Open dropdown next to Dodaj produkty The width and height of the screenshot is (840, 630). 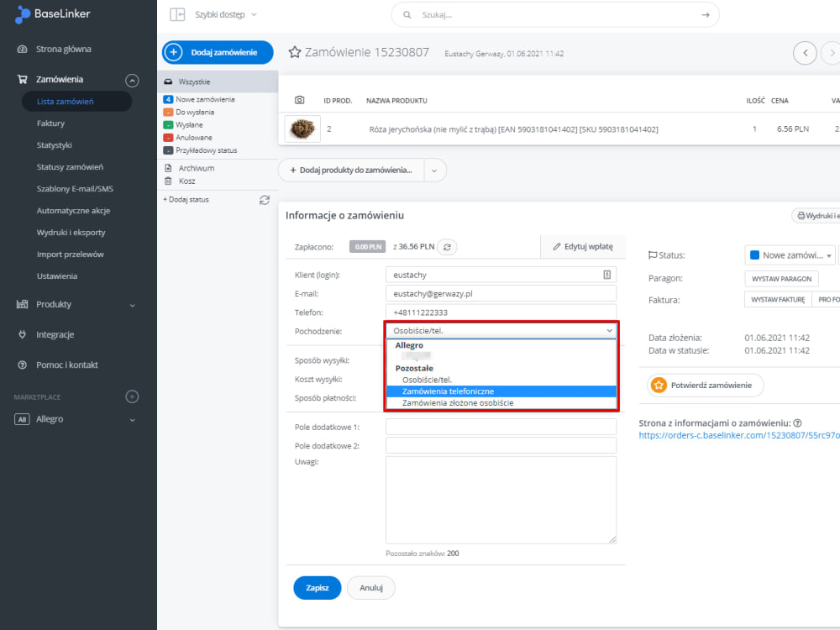pos(434,171)
